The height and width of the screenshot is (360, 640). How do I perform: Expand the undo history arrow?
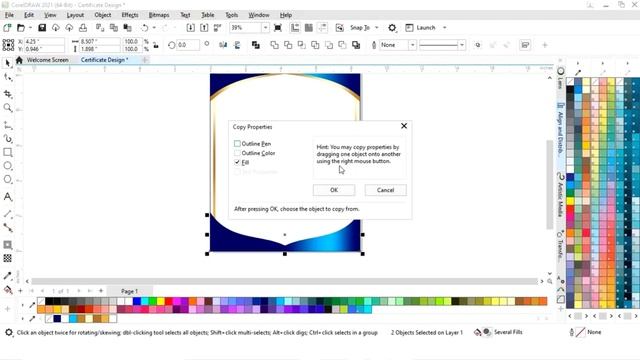(x=154, y=28)
